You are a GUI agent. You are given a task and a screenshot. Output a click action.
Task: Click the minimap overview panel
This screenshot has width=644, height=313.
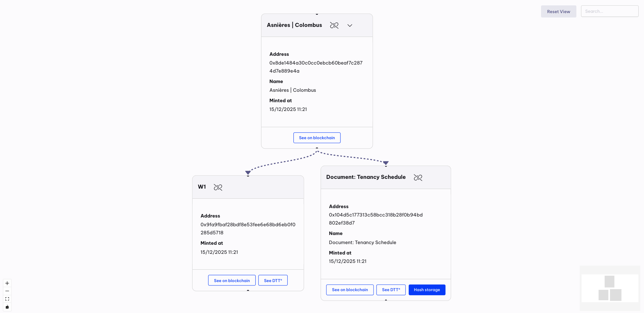point(610,288)
